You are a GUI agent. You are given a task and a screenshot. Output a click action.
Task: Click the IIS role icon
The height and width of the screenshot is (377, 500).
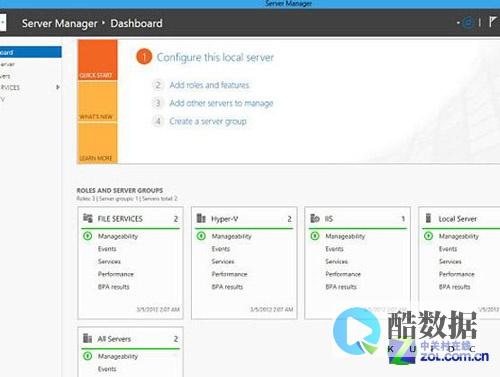pos(315,218)
